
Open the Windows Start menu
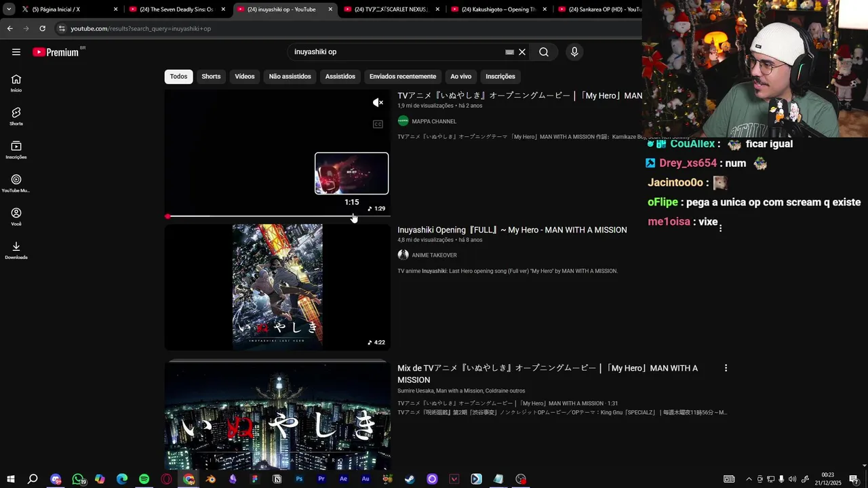click(10, 479)
